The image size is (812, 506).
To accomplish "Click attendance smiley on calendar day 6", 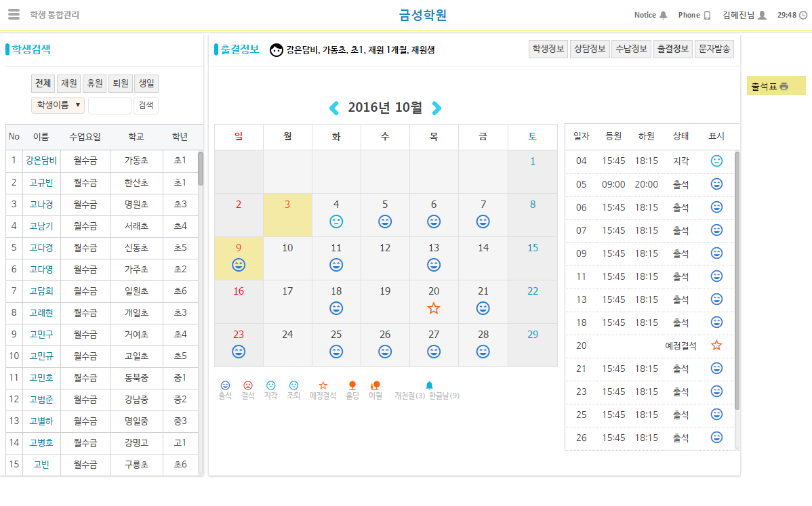I will click(x=434, y=222).
